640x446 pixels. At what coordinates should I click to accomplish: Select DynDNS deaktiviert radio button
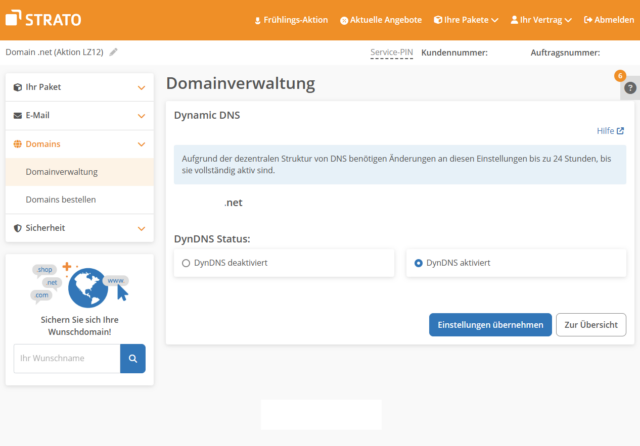point(186,263)
